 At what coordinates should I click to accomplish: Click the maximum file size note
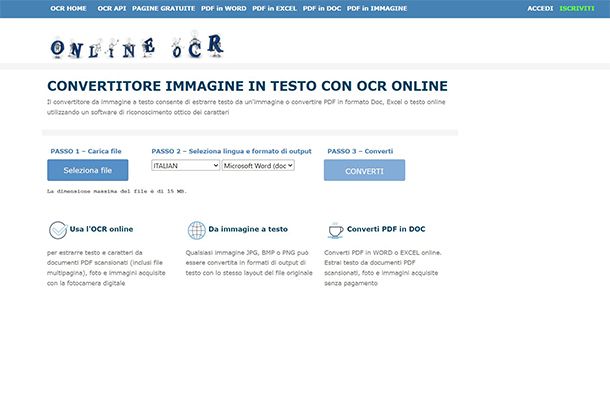[x=117, y=191]
